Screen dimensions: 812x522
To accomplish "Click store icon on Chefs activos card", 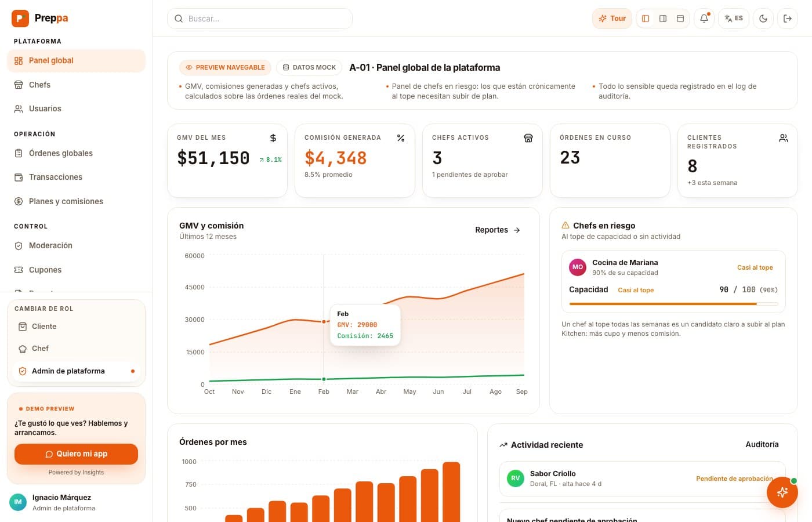I will [528, 138].
